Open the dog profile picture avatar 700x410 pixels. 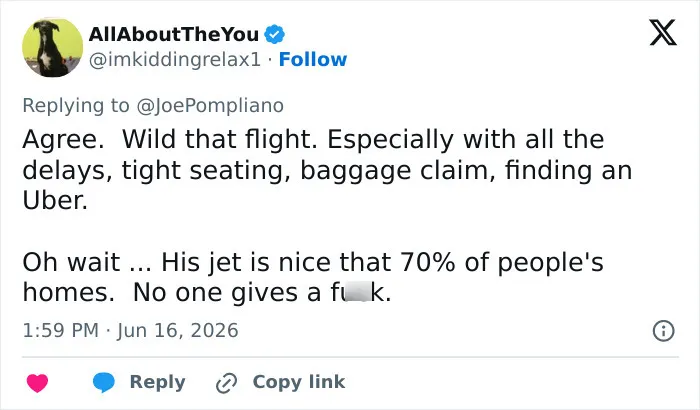click(x=53, y=47)
